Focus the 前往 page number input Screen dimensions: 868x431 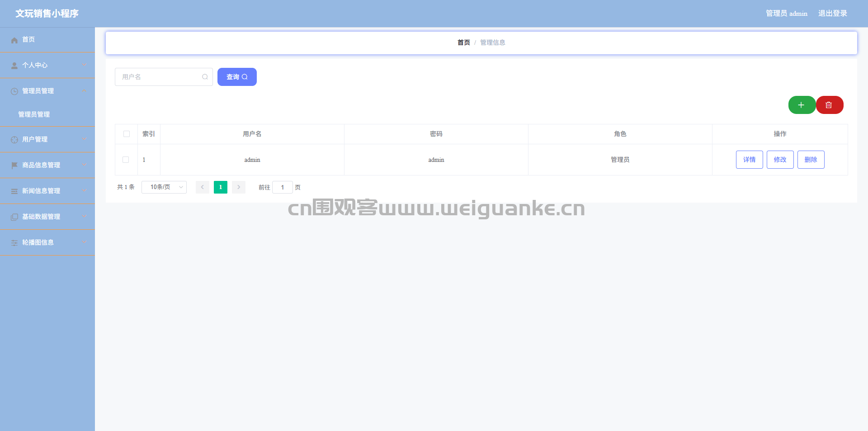tap(283, 187)
